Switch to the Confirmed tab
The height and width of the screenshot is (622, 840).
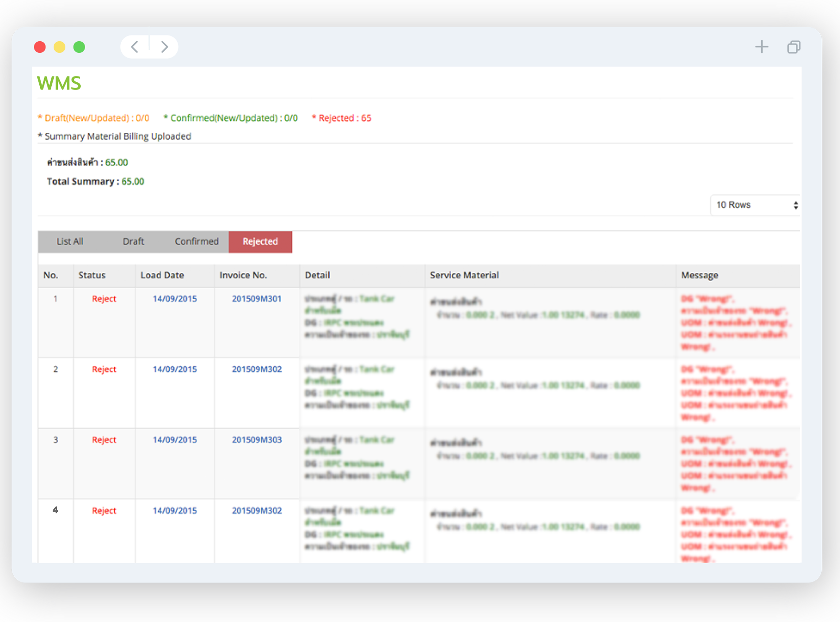click(x=196, y=241)
